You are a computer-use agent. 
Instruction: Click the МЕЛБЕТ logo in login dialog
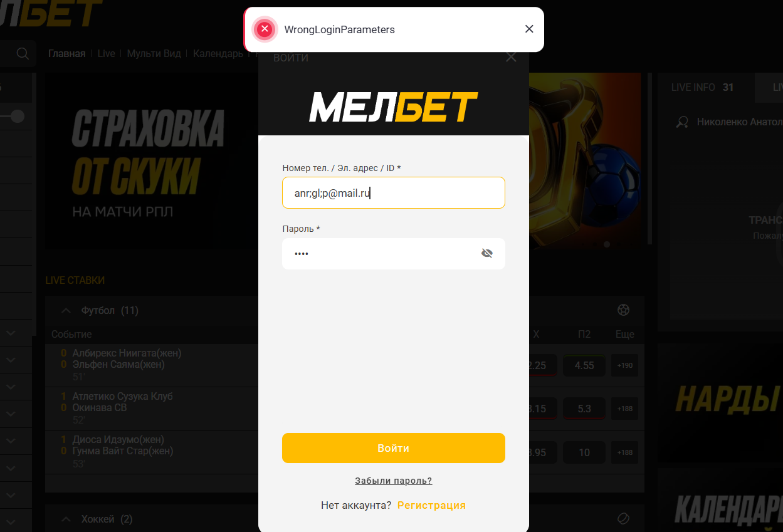394,107
